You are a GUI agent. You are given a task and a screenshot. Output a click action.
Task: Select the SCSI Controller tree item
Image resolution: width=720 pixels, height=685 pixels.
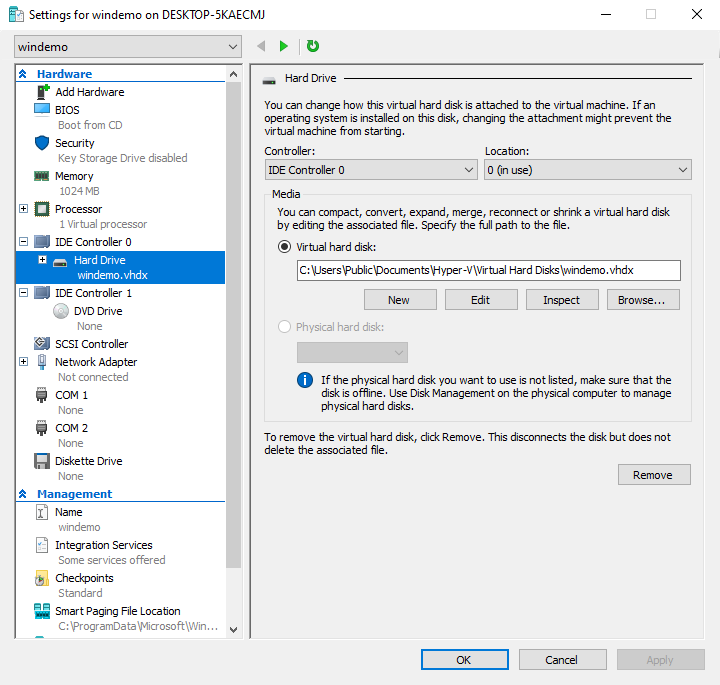point(91,344)
